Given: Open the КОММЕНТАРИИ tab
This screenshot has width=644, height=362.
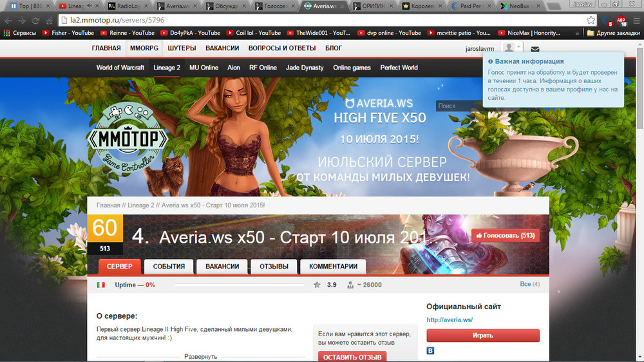Looking at the screenshot, I should 333,267.
